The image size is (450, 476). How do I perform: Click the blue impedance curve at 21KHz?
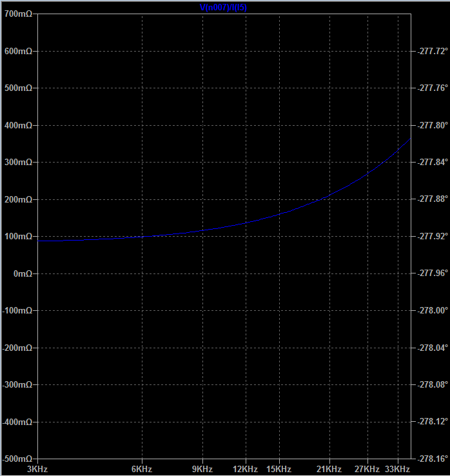(x=330, y=195)
